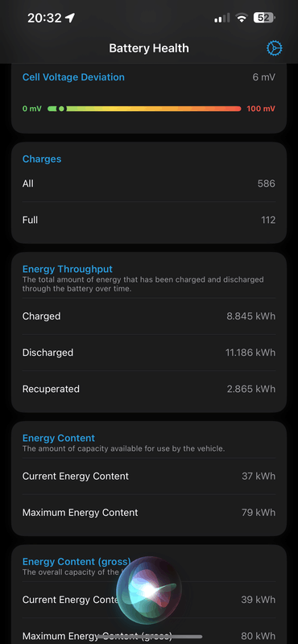This screenshot has width=298, height=644.
Task: Tap the Wi-Fi status icon
Action: (x=242, y=18)
